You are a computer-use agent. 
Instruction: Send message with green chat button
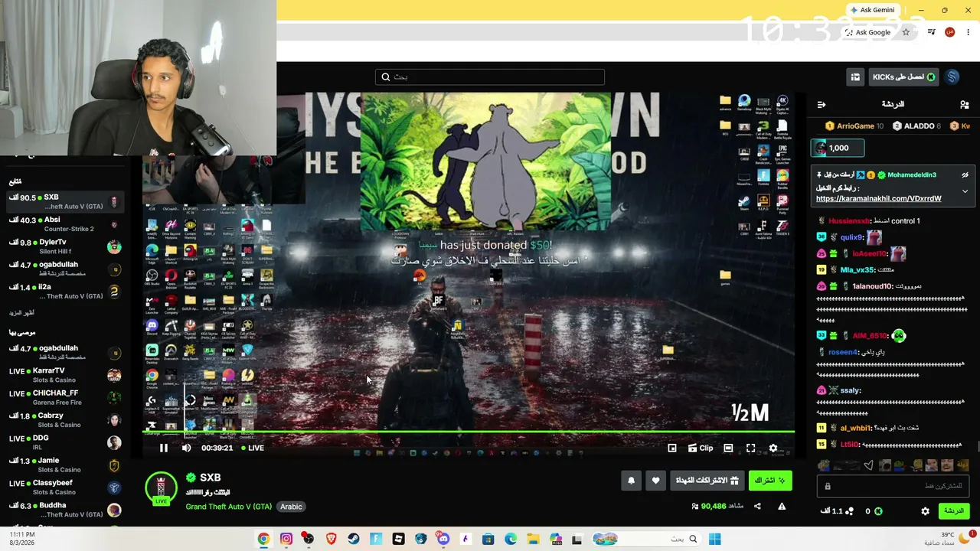point(953,511)
